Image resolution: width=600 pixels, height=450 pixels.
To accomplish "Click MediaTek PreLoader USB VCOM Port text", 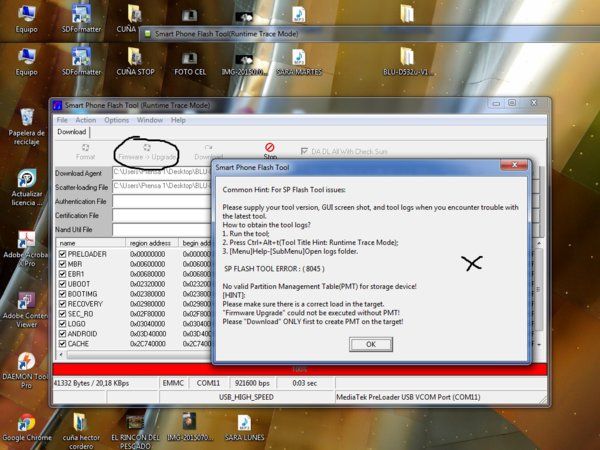I will pyautogui.click(x=408, y=397).
